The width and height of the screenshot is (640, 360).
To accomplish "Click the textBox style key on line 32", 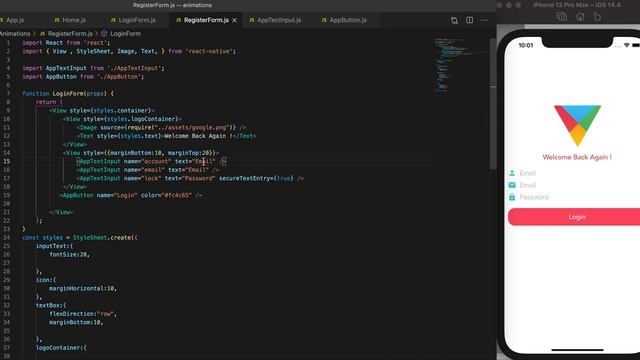I will (x=51, y=305).
